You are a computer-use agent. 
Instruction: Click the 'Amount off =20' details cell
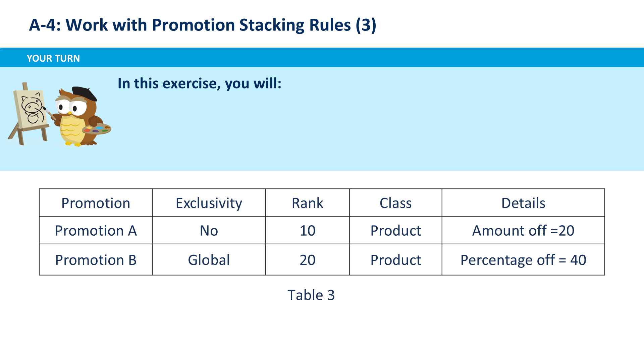pyautogui.click(x=523, y=230)
